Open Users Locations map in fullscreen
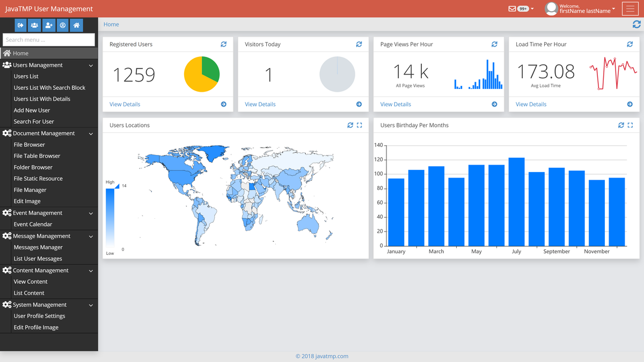The image size is (644, 362). click(x=360, y=125)
